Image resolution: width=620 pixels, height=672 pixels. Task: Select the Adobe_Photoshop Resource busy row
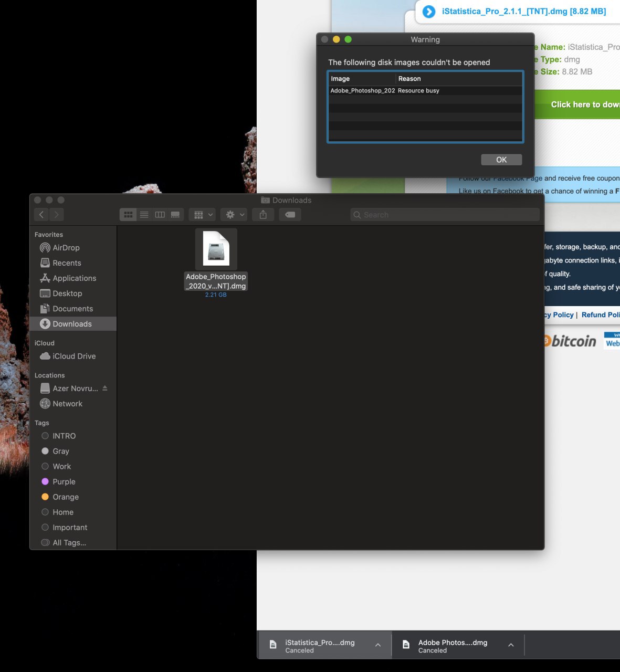coord(425,91)
